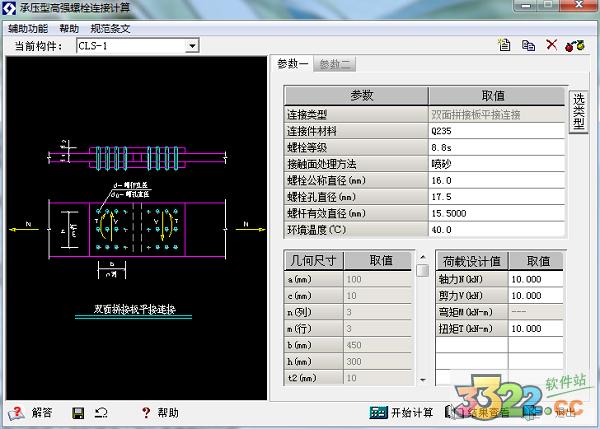Click the t2(mm) value cell
Viewport: 600px width, 429px height.
[378, 378]
